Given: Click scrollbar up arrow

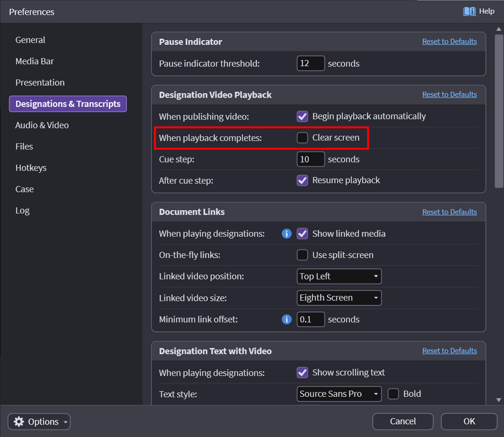Looking at the screenshot, I should click(x=499, y=29).
